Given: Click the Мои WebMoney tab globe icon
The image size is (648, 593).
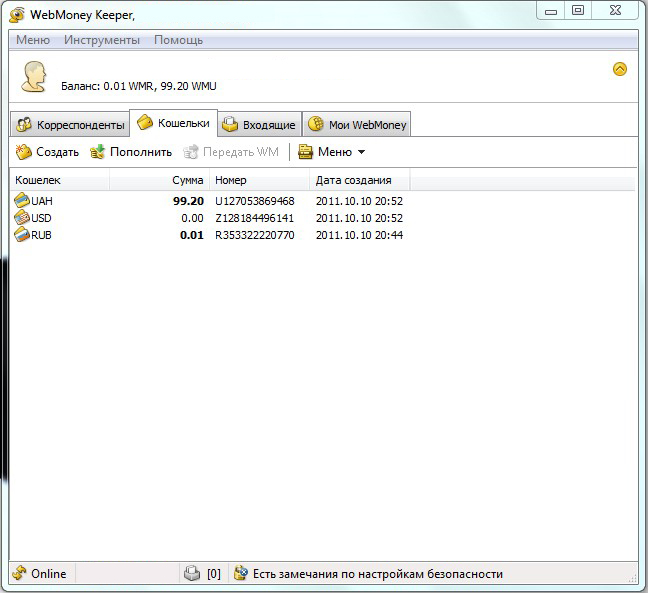Looking at the screenshot, I should point(316,124).
